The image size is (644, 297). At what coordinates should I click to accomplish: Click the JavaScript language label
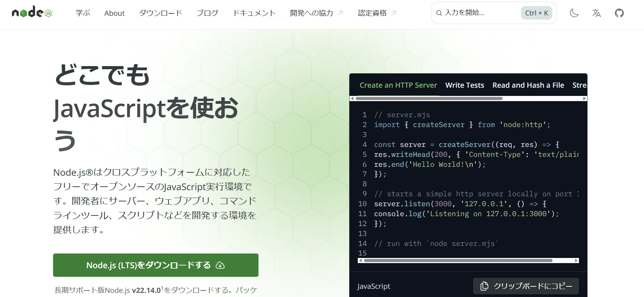374,286
